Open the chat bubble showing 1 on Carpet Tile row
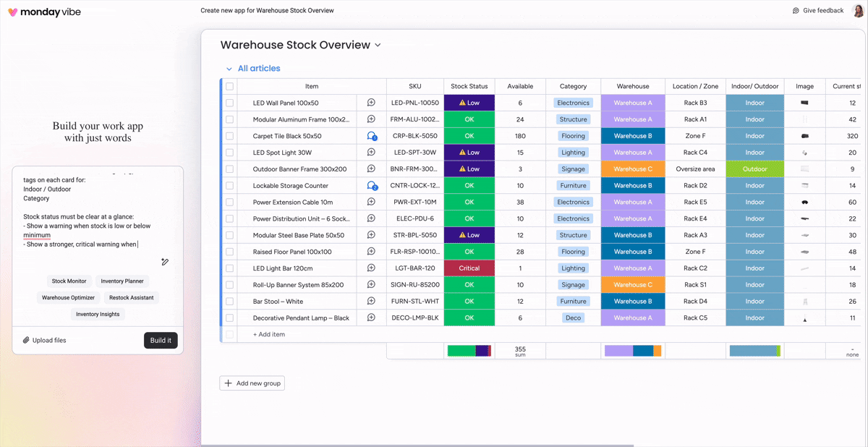The width and height of the screenshot is (868, 447). (x=372, y=135)
